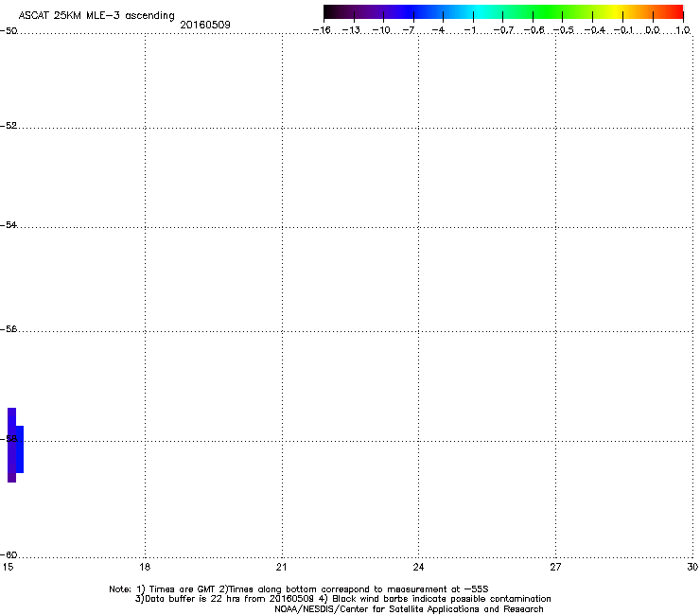Click the -1 label on color bar
The image size is (700, 615).
point(470,30)
